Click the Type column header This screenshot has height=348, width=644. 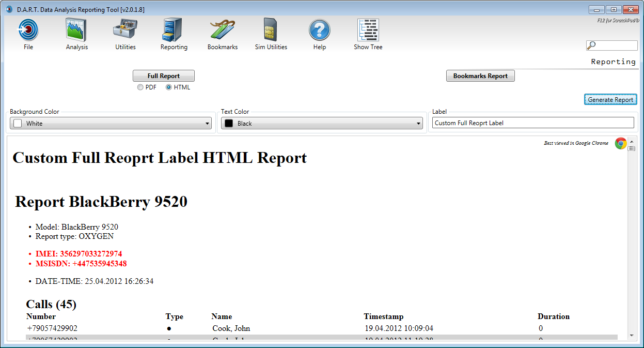(175, 316)
